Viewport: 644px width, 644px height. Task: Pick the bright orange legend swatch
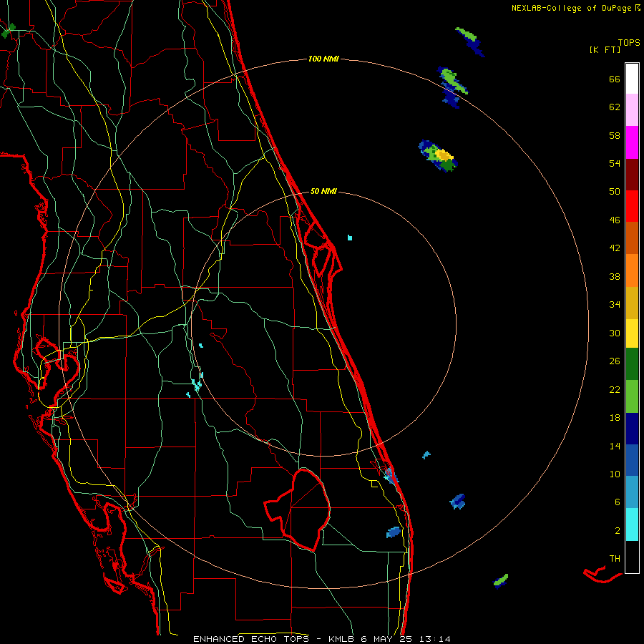[x=632, y=270]
